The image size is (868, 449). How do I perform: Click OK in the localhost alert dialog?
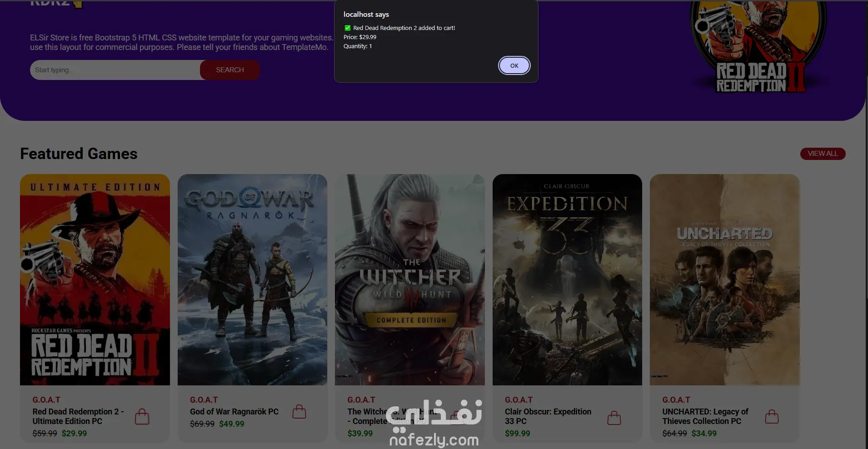pos(514,65)
